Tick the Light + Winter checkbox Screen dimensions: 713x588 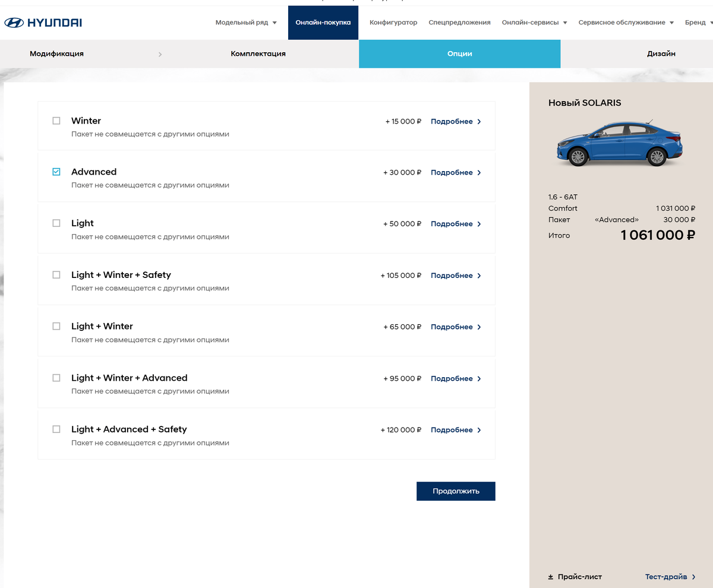click(x=56, y=326)
